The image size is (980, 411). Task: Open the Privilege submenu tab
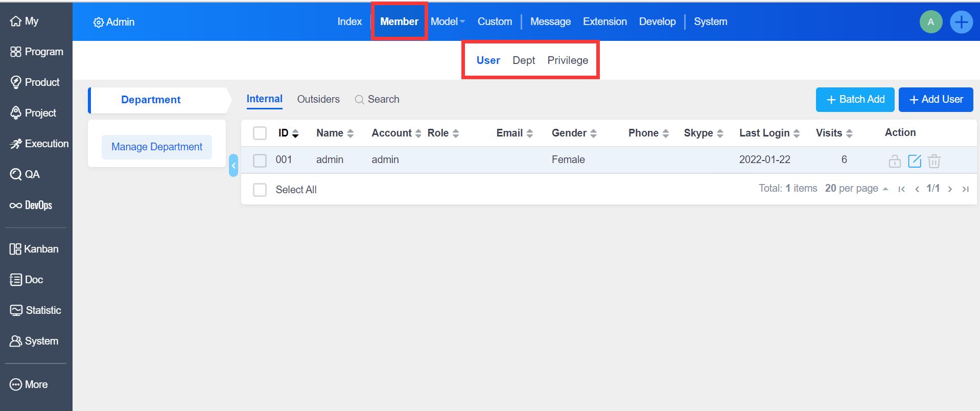pyautogui.click(x=568, y=60)
